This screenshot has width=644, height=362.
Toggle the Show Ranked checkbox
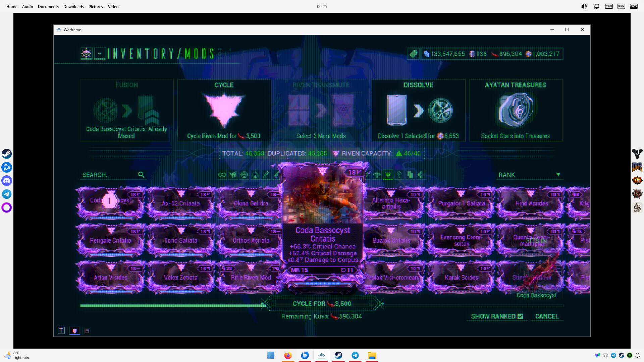point(520,316)
